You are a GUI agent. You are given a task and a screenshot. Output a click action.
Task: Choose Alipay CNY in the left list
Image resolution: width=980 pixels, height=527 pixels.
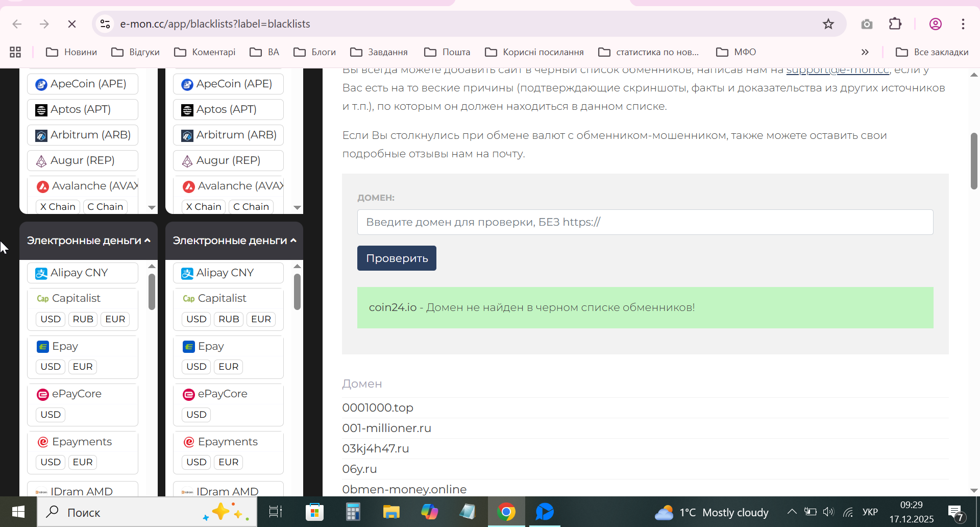pos(83,273)
